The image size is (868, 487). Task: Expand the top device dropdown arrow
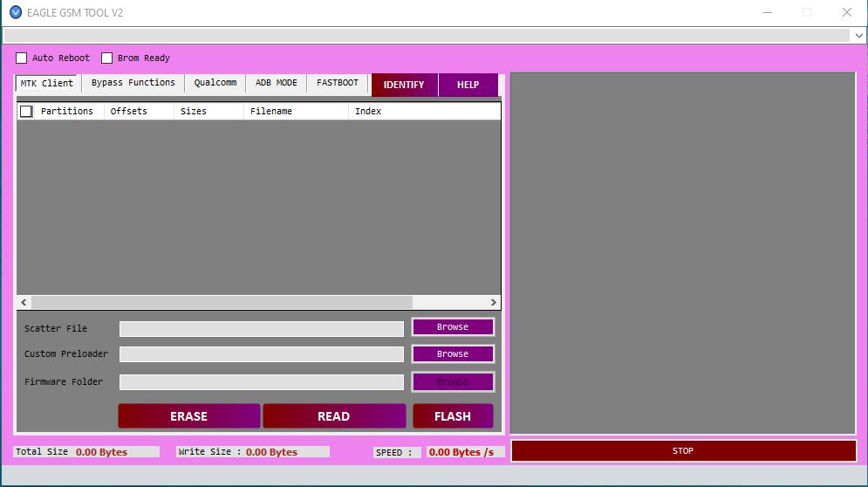tap(858, 36)
